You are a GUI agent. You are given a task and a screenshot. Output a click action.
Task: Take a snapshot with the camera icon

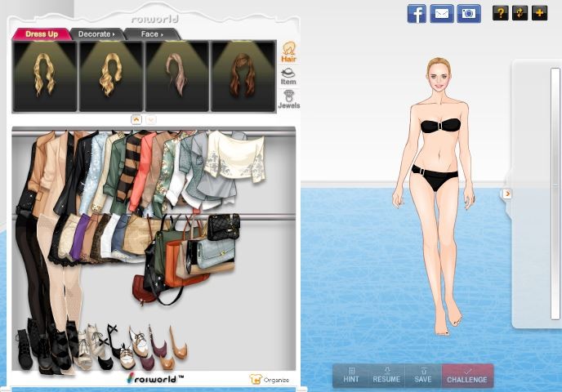point(468,13)
